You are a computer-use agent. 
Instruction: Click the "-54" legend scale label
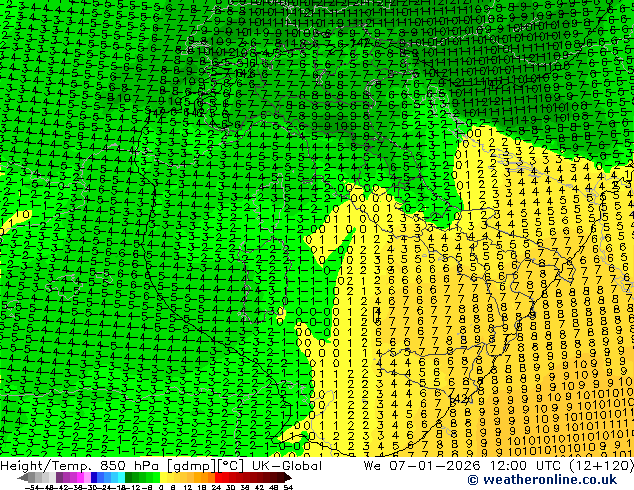[32, 487]
